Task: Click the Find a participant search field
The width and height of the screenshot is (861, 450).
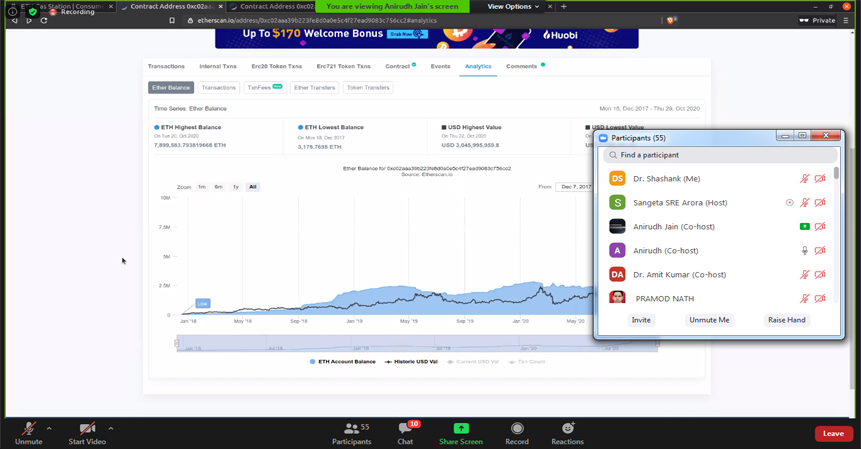Action: (720, 155)
